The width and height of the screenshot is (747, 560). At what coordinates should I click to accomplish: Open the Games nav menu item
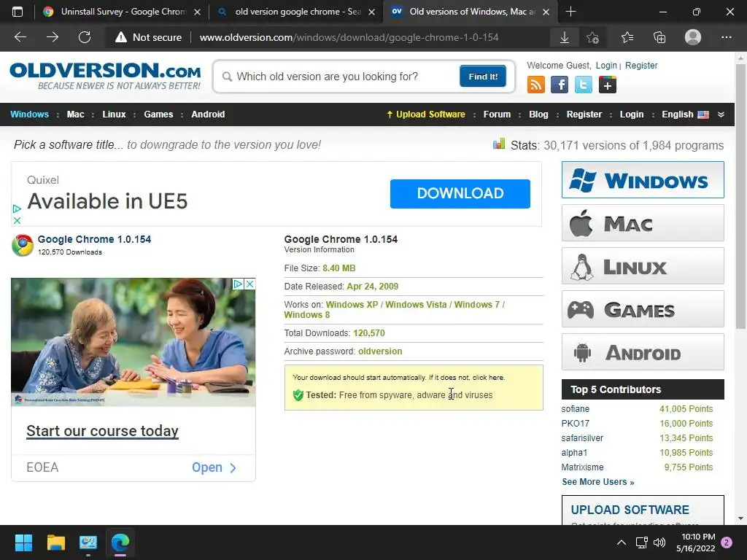(x=158, y=114)
